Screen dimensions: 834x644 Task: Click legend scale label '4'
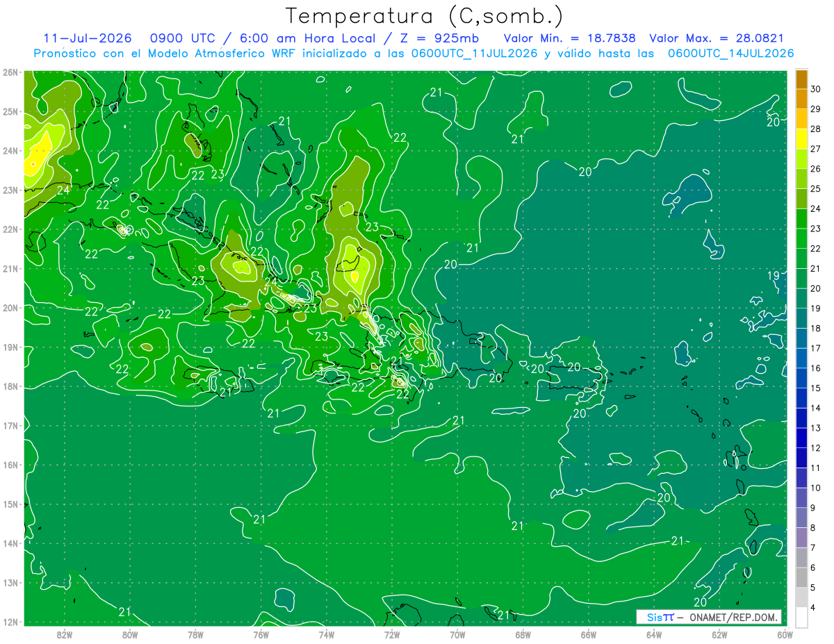[x=814, y=607]
